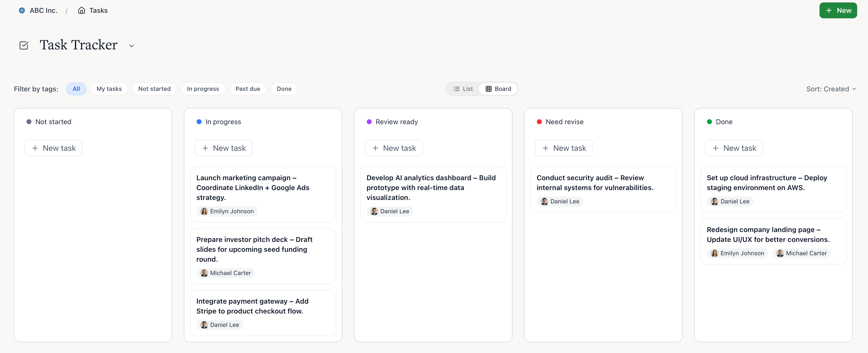Click the Board view grid icon
Image resolution: width=868 pixels, height=353 pixels.
coord(489,89)
